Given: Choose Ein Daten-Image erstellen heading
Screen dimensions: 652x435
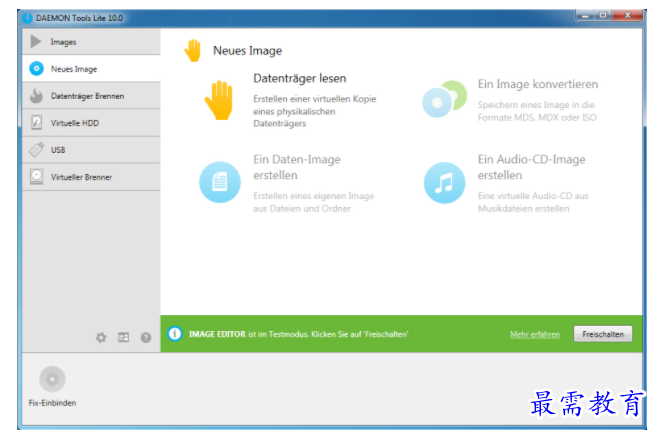Looking at the screenshot, I should (297, 167).
